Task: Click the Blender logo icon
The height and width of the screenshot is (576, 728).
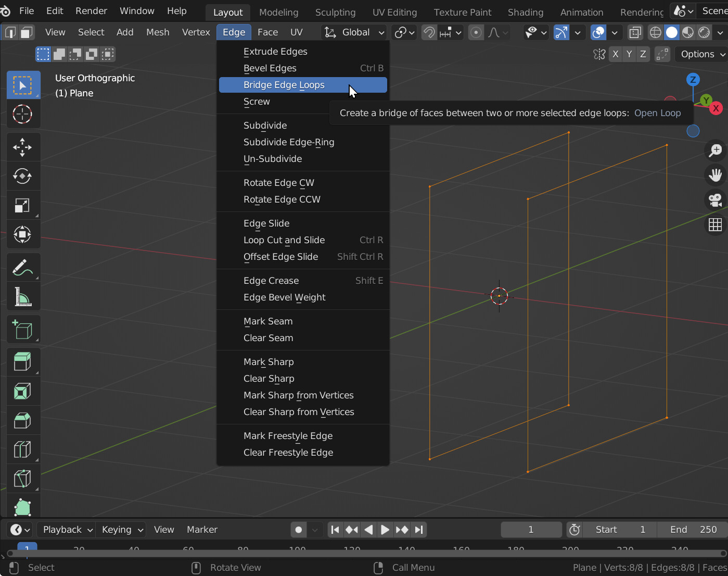Action: [5, 11]
